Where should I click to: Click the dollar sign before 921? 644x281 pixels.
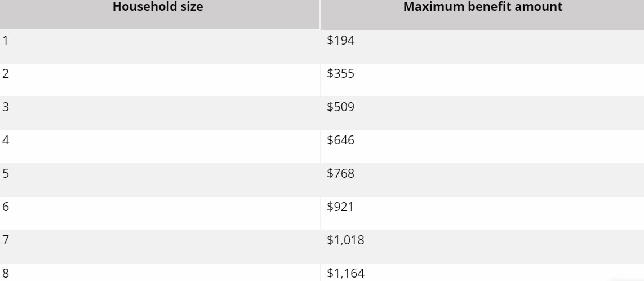pos(330,207)
